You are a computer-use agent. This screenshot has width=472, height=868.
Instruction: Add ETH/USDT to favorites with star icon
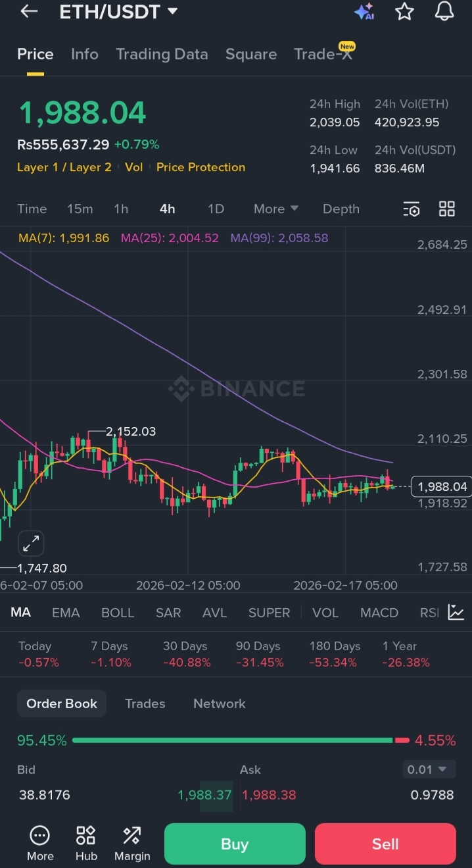coord(404,11)
